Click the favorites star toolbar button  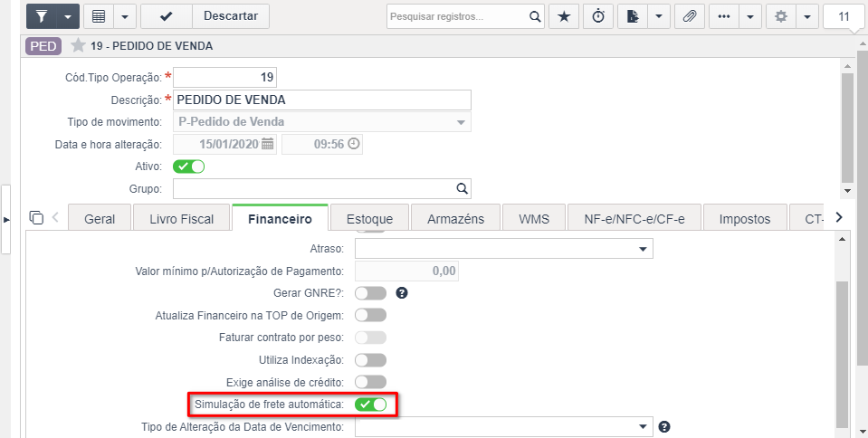(x=564, y=16)
